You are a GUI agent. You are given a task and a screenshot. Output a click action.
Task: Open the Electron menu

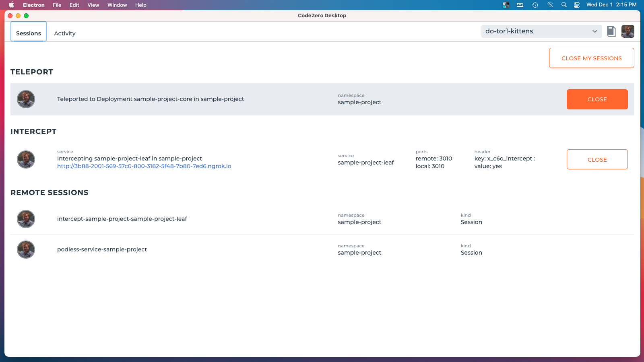(x=34, y=5)
